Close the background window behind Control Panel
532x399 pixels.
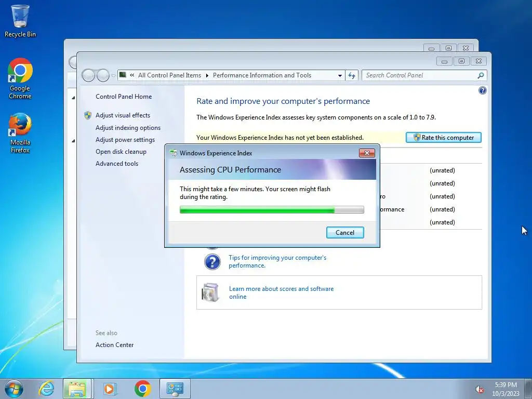click(x=466, y=48)
